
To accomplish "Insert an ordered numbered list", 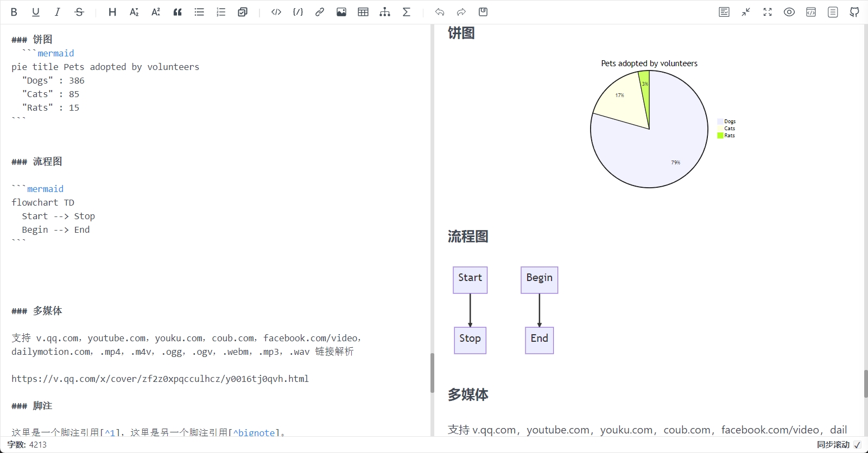I will tap(221, 12).
